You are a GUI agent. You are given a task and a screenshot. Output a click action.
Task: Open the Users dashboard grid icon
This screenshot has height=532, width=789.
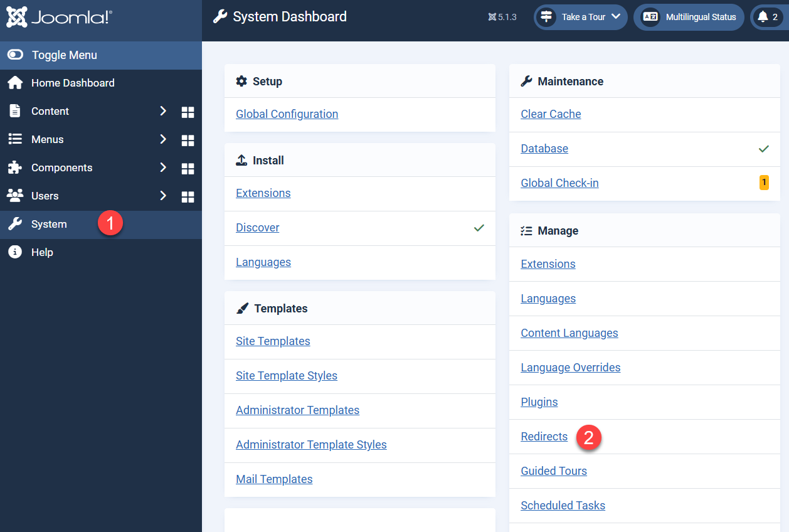pos(188,196)
